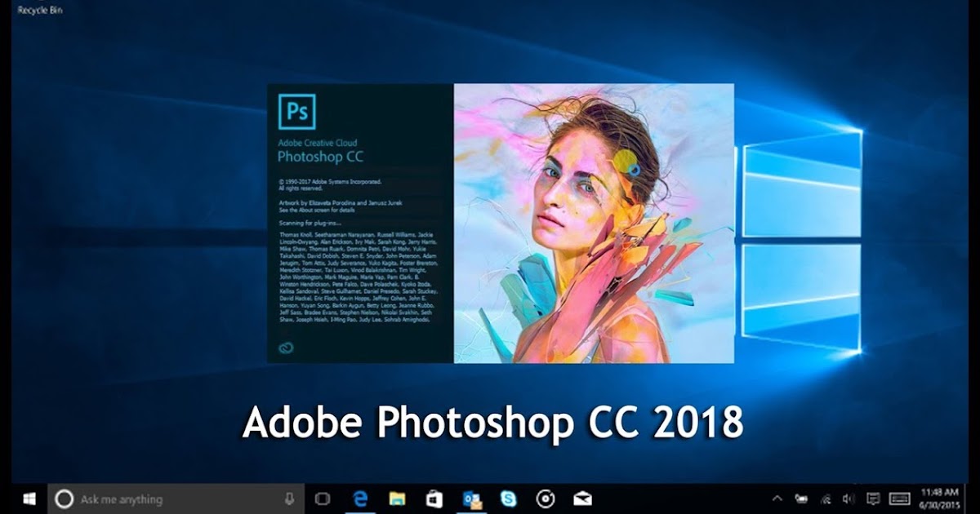Click 'Scanning for plug-ins...' status text
The width and height of the screenshot is (980, 514).
(310, 221)
